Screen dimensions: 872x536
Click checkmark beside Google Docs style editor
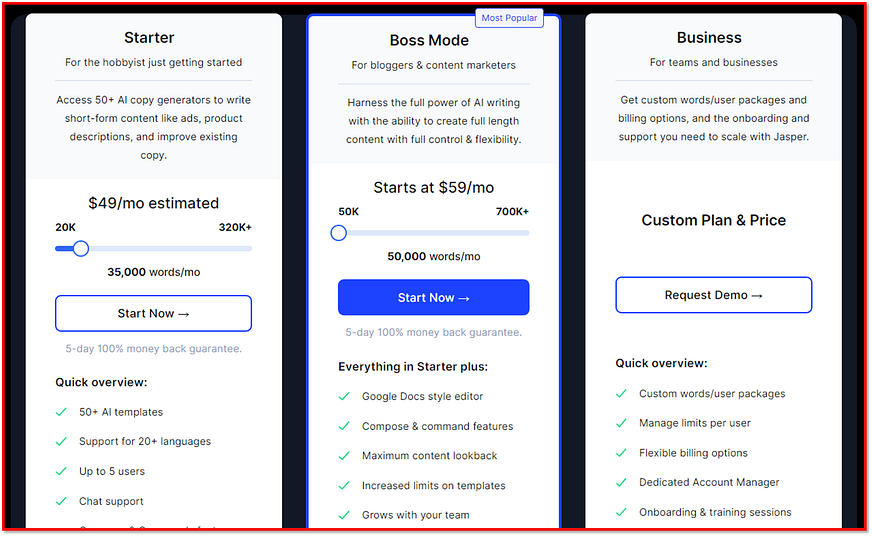(x=345, y=397)
